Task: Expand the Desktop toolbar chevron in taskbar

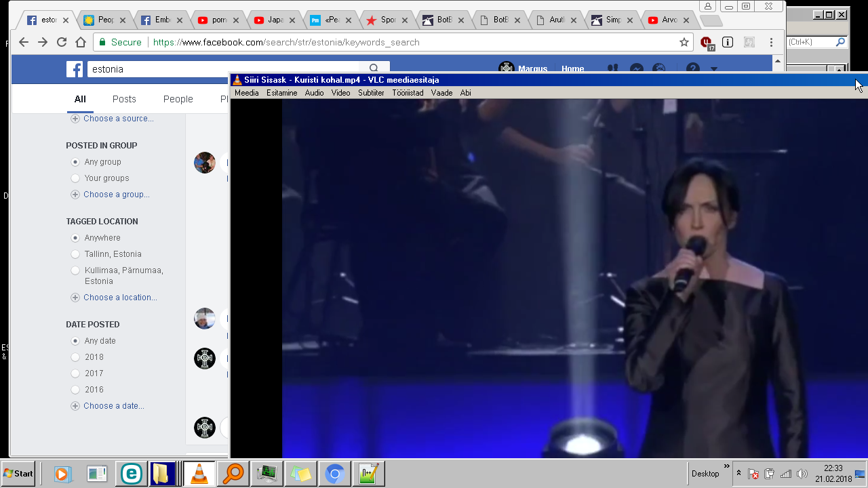Action: 727,467
